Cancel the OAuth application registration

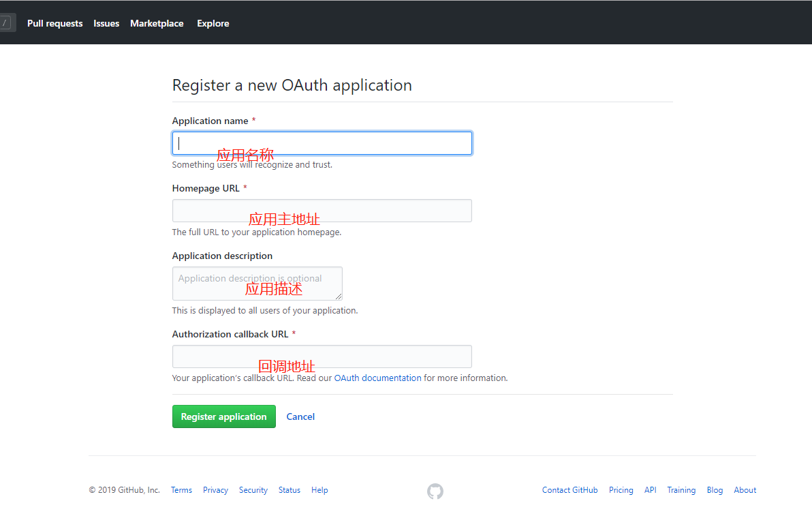pos(300,416)
